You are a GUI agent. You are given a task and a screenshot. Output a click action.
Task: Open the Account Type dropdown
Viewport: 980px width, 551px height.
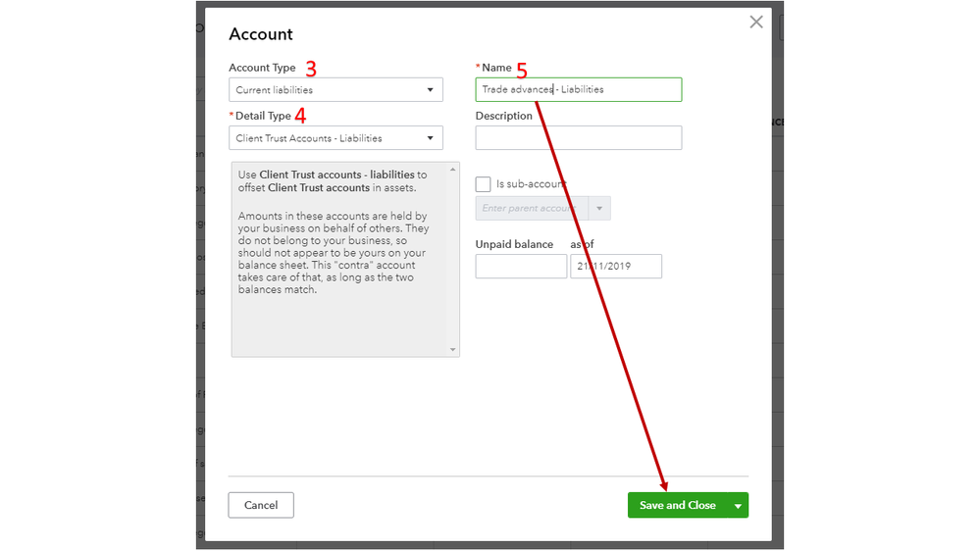335,90
